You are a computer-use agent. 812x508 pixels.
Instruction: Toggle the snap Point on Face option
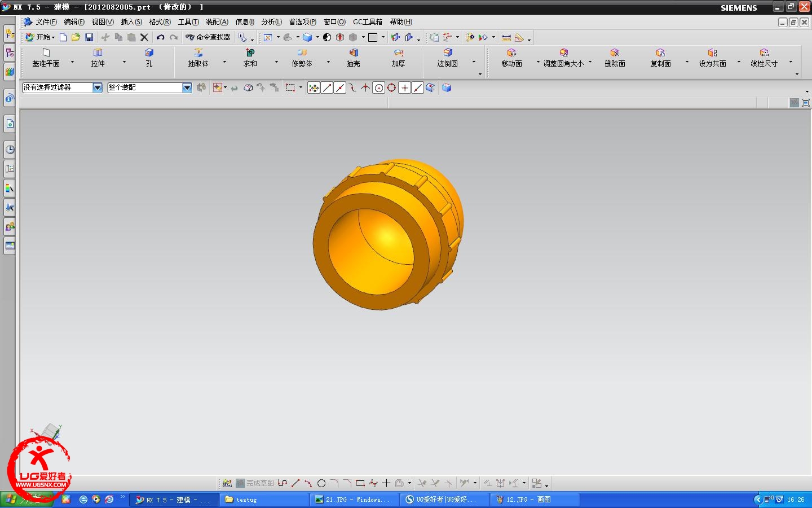[x=431, y=88]
